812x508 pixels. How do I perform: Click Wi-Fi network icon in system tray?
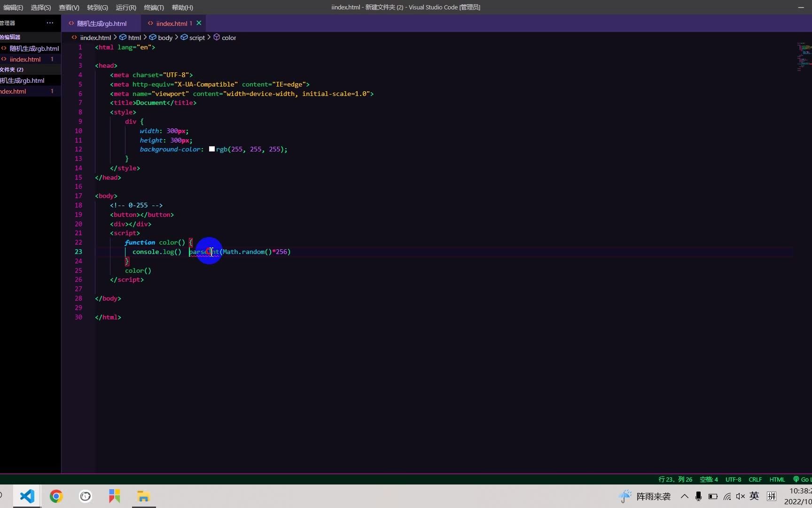727,496
